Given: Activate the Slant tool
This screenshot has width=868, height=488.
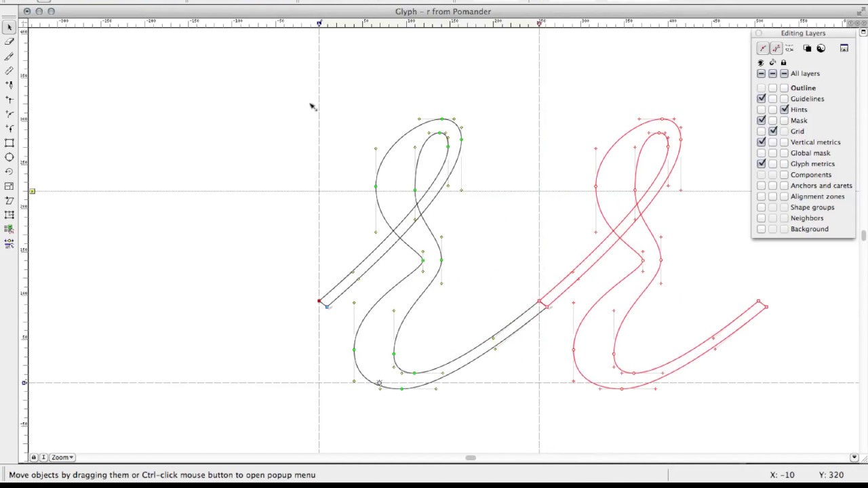Looking at the screenshot, I should [x=9, y=201].
